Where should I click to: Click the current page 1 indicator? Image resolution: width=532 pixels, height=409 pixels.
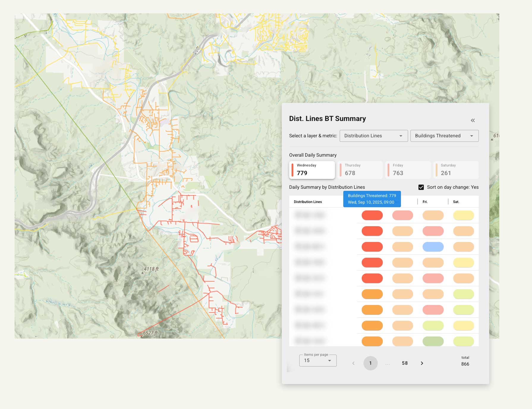tap(370, 363)
